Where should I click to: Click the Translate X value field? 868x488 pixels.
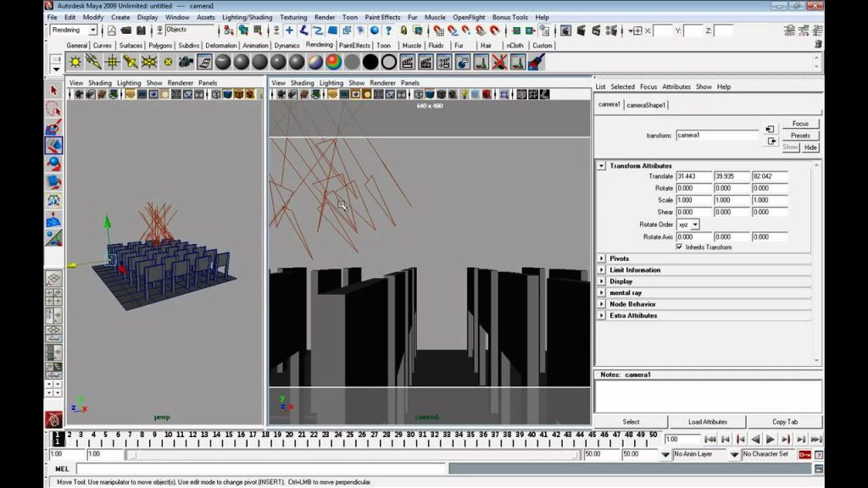click(693, 176)
